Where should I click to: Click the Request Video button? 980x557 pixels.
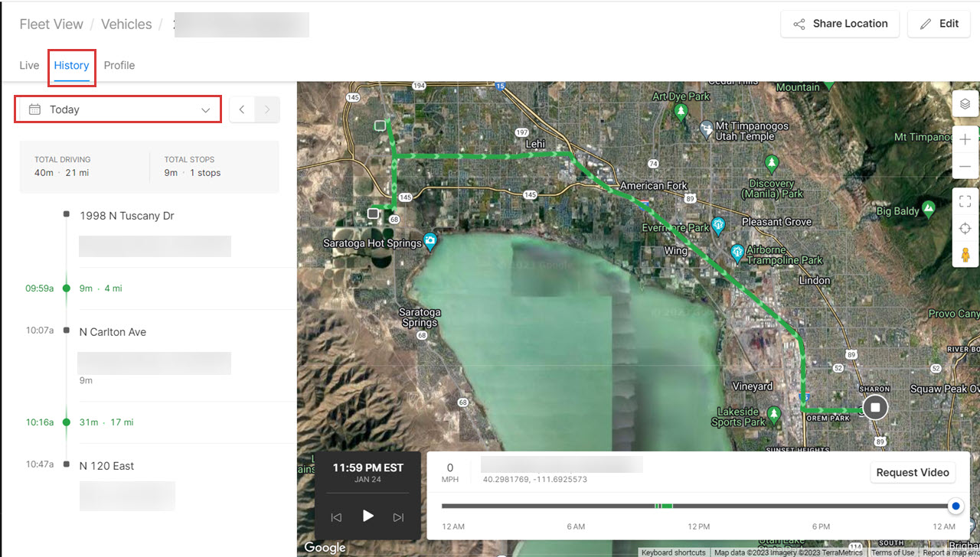pyautogui.click(x=913, y=472)
